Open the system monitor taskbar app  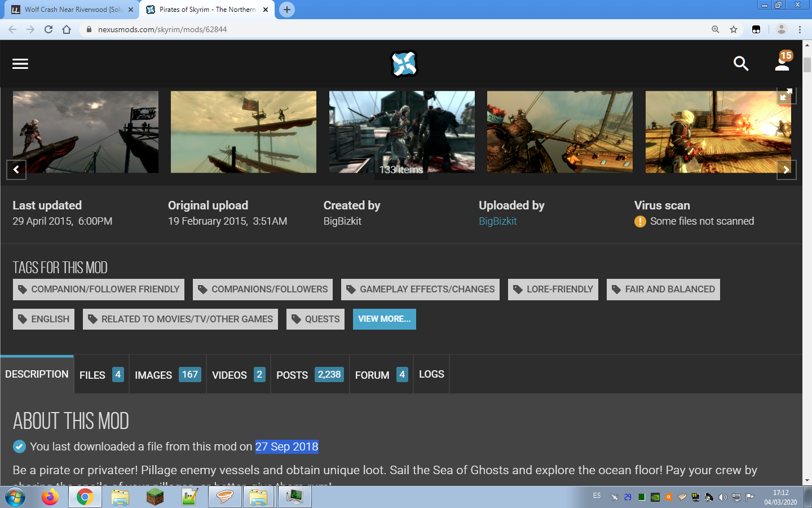pyautogui.click(x=294, y=497)
